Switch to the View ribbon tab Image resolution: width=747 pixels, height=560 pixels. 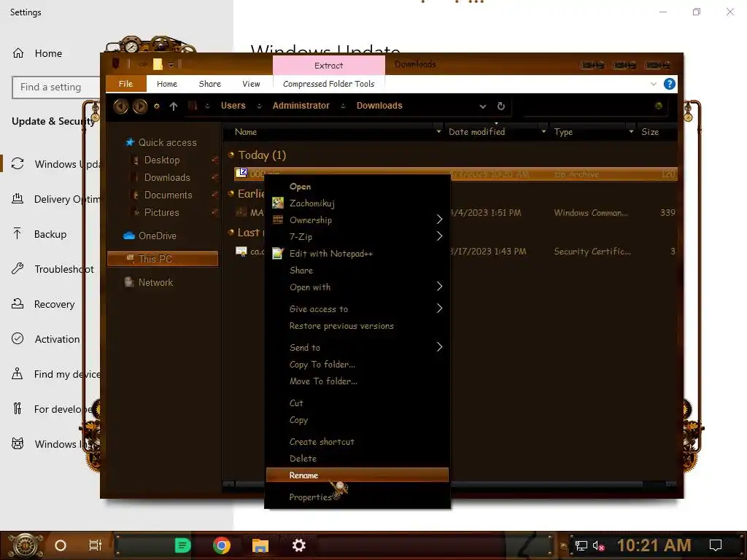coord(251,84)
